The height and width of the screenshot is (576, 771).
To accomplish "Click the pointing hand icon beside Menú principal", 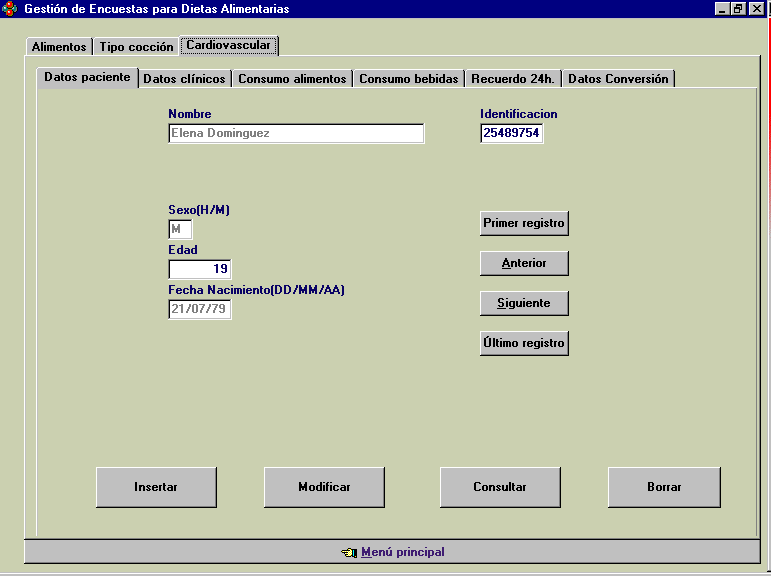I will pyautogui.click(x=348, y=552).
